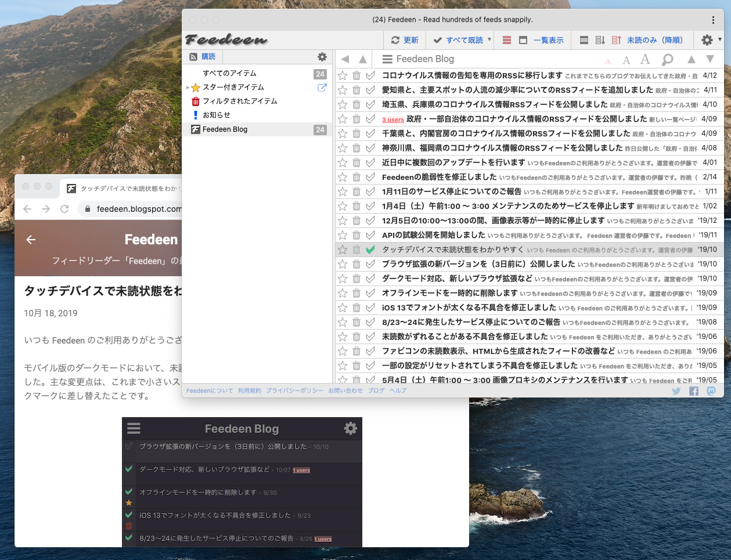Open the dropdown arrow beside すべて既読
The image size is (731, 560).
(489, 39)
